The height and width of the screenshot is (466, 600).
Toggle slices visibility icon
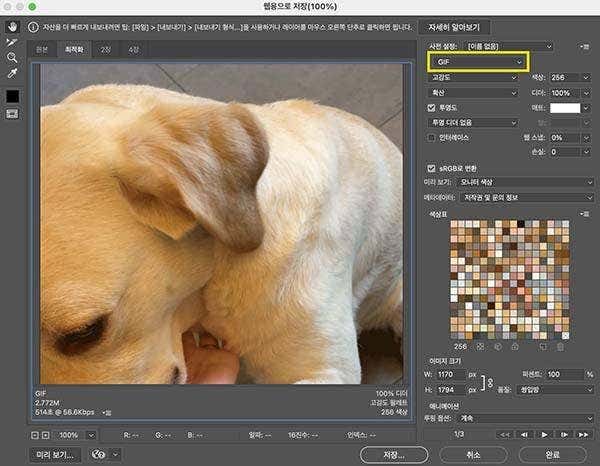pyautogui.click(x=13, y=114)
